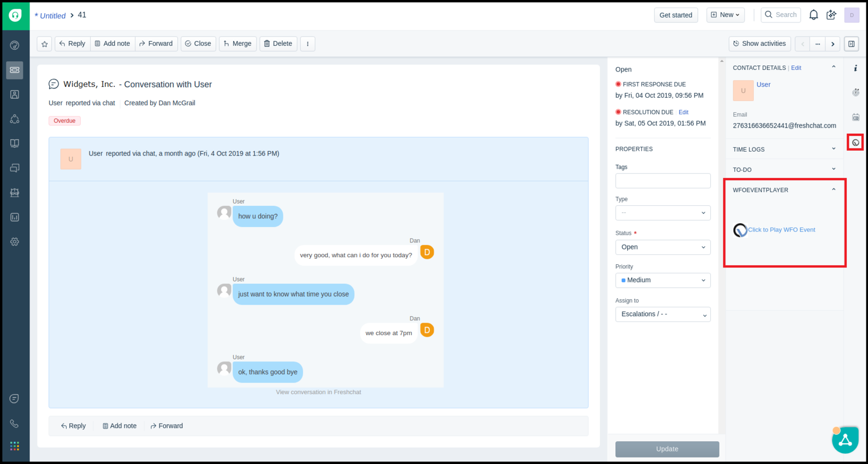Toggle the right side panel view
The width and height of the screenshot is (868, 464).
(x=851, y=44)
